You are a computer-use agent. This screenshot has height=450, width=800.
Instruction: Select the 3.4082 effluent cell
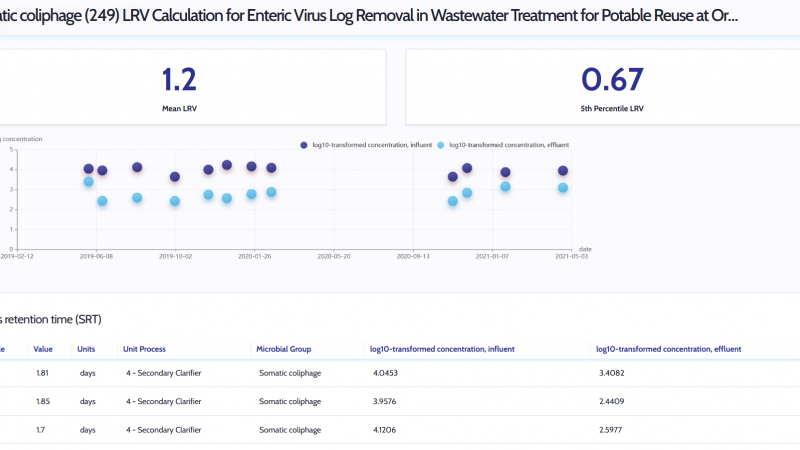[611, 373]
